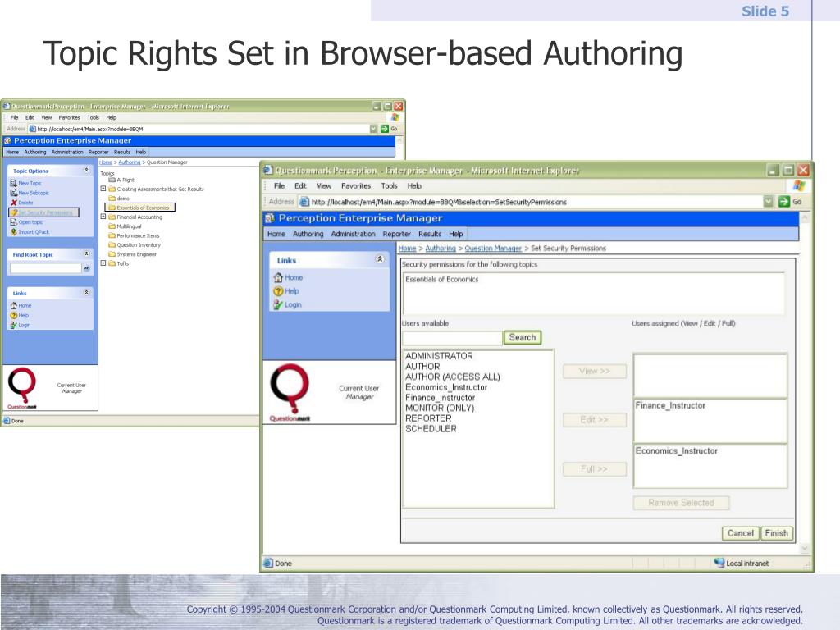Expand the Creating Assessments that Get Results topic
Screen dimensions: 840x630
[x=103, y=189]
